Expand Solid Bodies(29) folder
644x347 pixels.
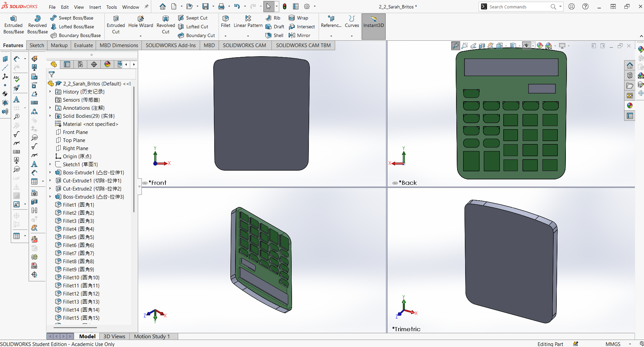pos(50,116)
